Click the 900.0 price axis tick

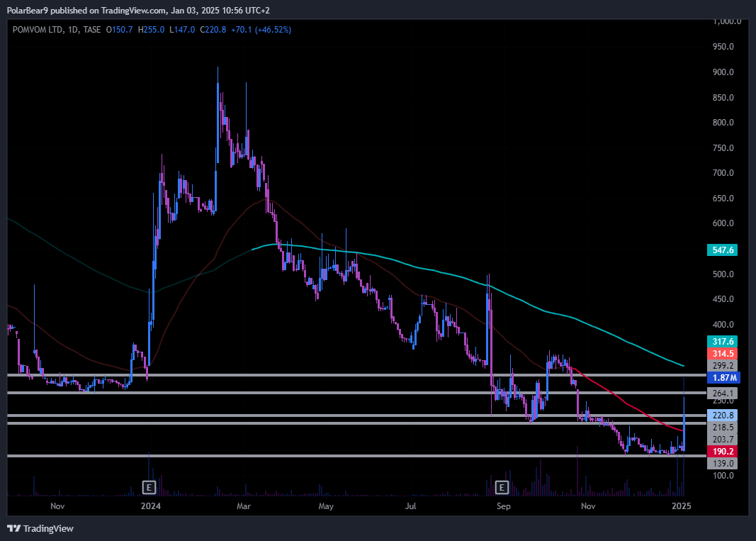click(723, 72)
